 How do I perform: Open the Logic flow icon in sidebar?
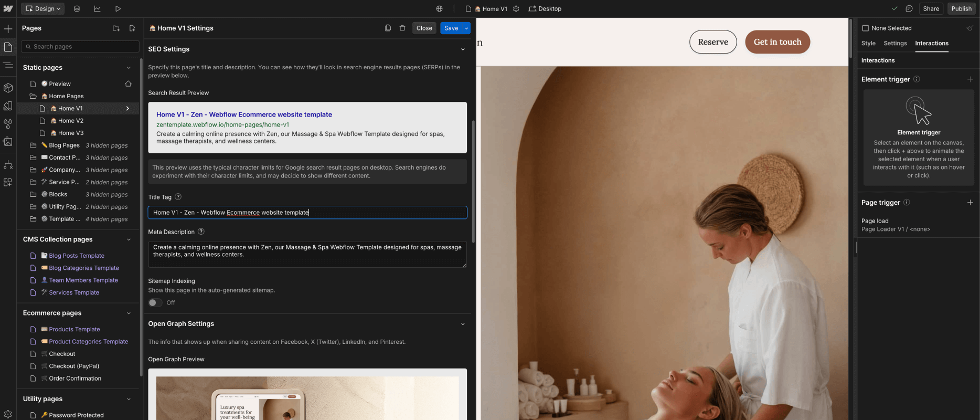8,165
